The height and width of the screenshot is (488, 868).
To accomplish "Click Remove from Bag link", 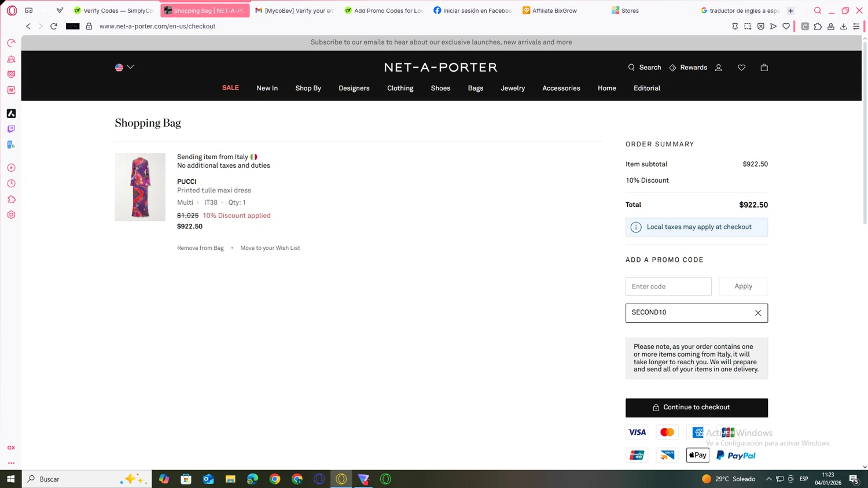I will point(200,248).
